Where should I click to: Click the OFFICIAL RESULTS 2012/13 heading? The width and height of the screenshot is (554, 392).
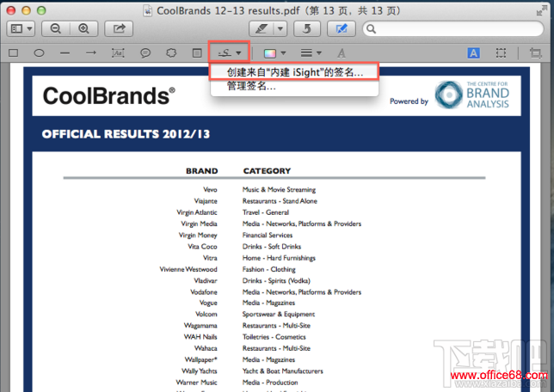coord(126,134)
